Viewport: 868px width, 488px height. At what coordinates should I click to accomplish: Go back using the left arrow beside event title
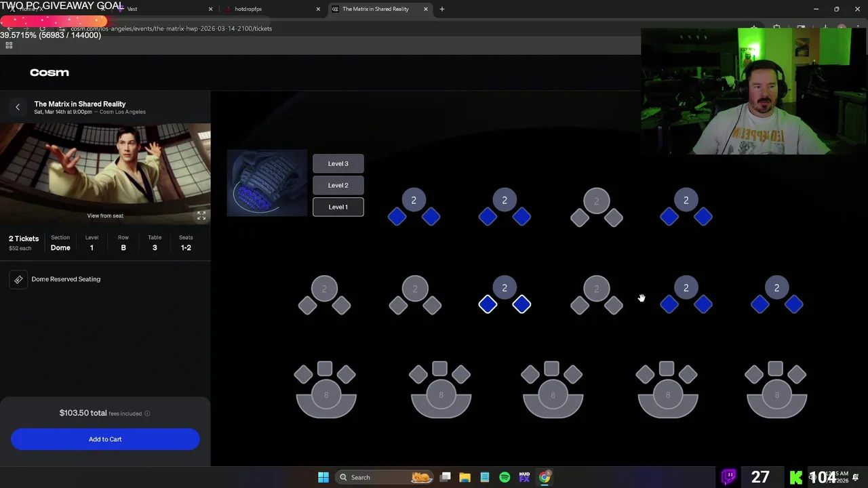point(18,107)
